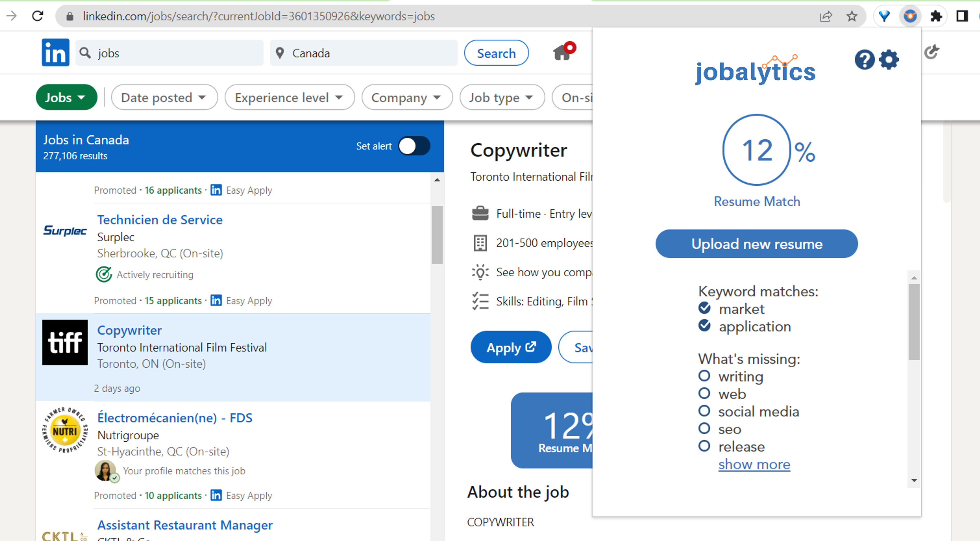Click the Jobalytics extension toolbar icon
This screenshot has width=980, height=541.
pos(910,16)
